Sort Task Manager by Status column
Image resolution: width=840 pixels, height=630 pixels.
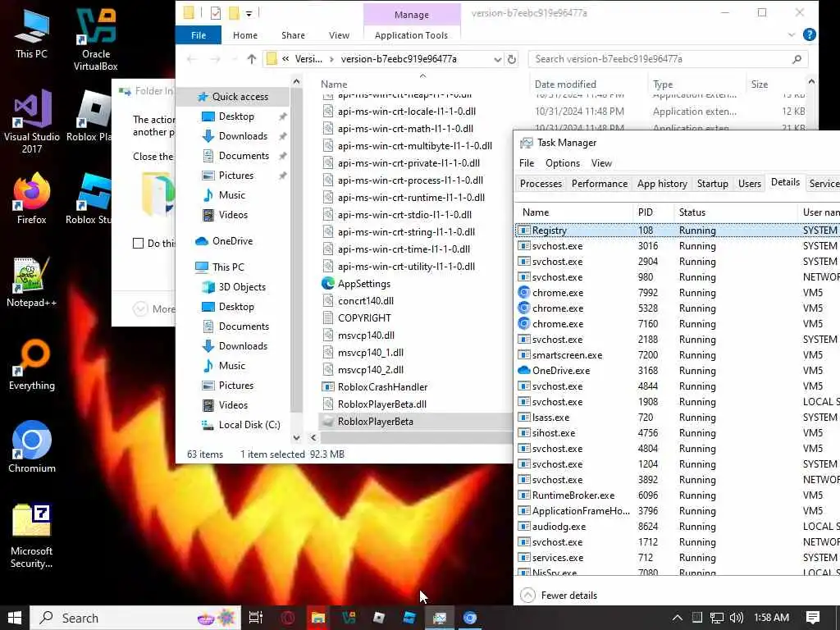(735, 212)
